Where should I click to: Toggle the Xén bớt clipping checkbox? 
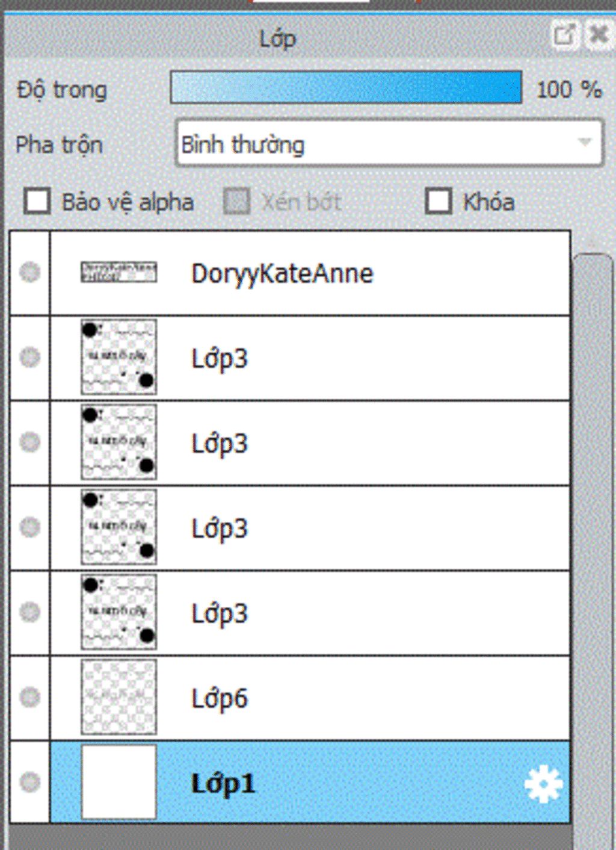coord(236,201)
